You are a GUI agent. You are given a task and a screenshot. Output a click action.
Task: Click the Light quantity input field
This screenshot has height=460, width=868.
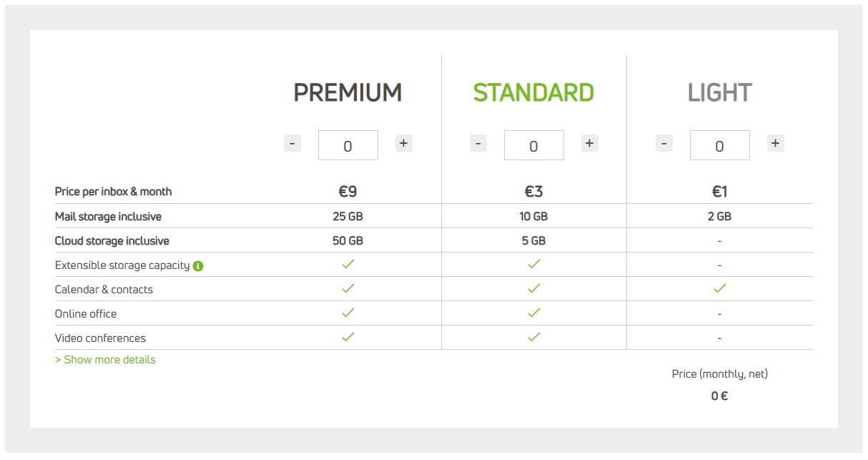[x=720, y=145]
